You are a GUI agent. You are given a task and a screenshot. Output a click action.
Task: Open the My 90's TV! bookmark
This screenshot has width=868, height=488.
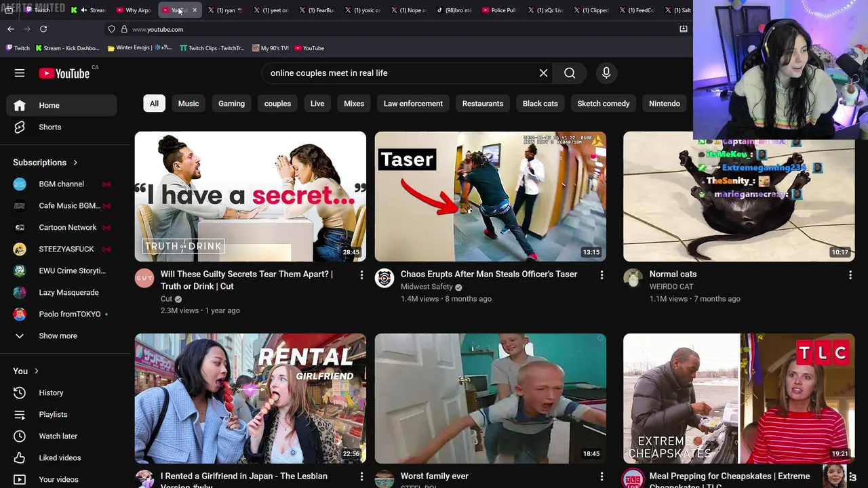(x=271, y=48)
